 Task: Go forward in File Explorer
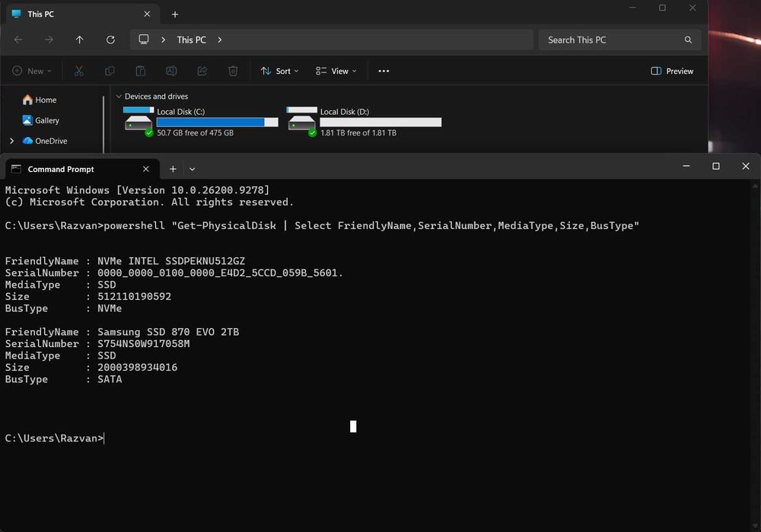coord(49,40)
